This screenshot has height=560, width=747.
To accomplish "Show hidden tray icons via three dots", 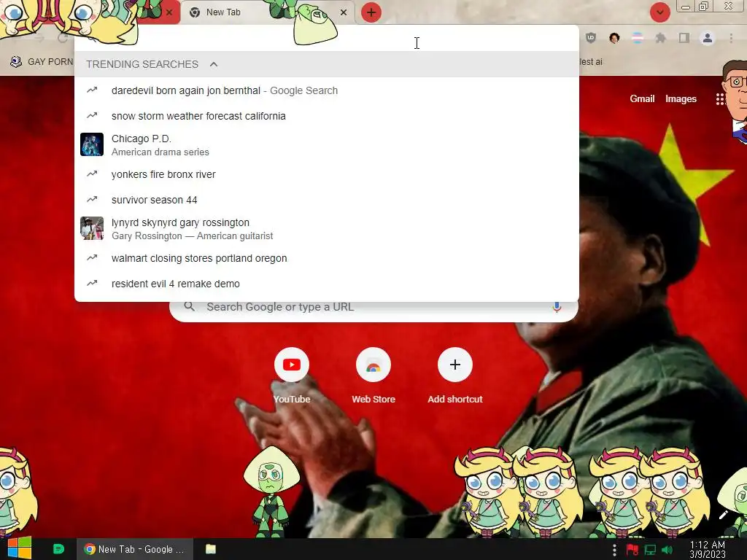I will click(x=614, y=550).
